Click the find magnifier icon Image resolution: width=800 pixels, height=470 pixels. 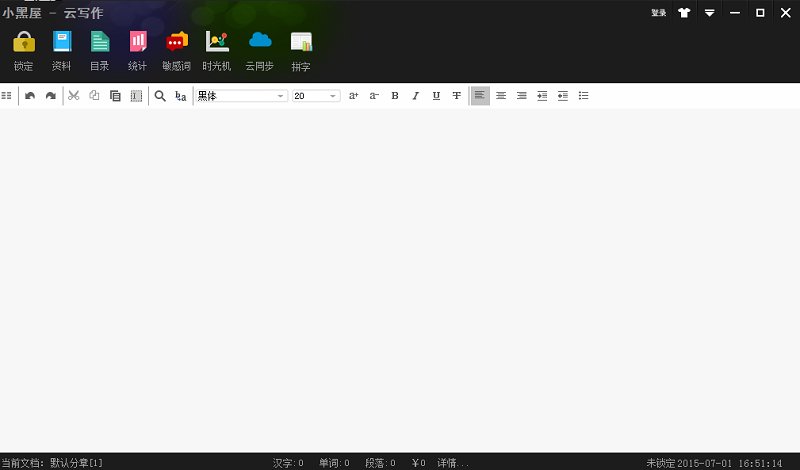(x=160, y=96)
